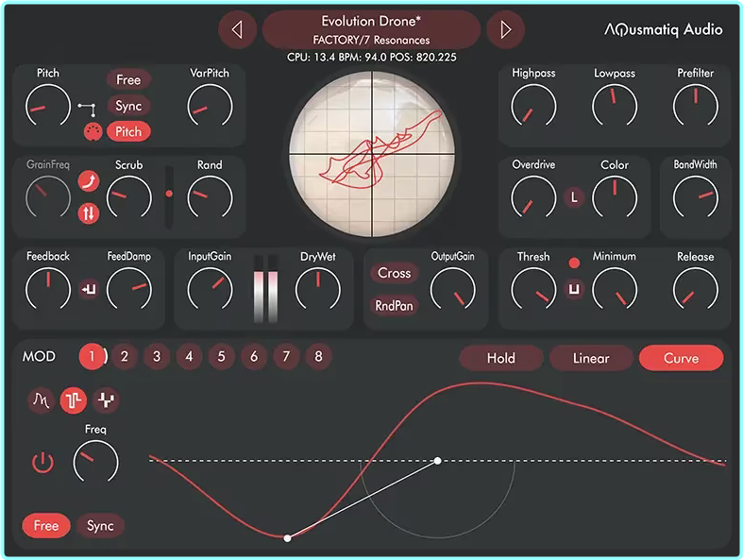Select MOD slot 3
The height and width of the screenshot is (560, 743).
(x=157, y=356)
